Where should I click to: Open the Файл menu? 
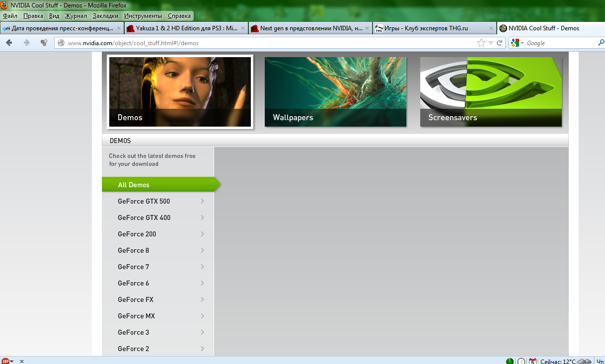click(x=10, y=16)
